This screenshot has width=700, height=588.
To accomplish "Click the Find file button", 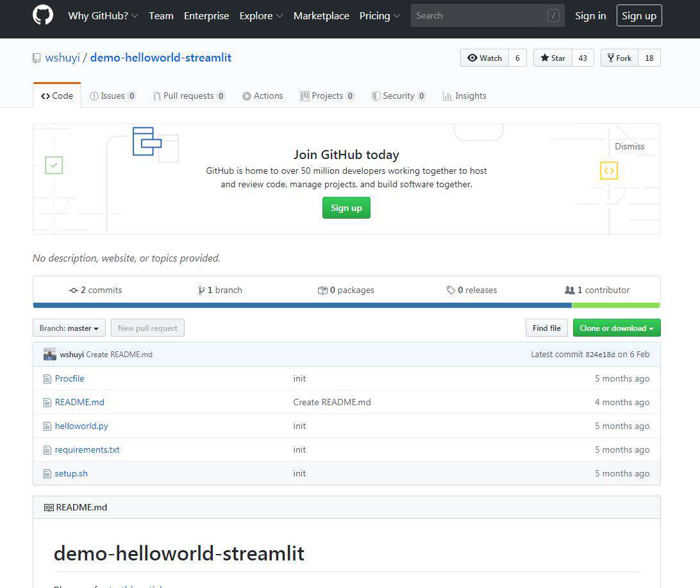I will [546, 328].
